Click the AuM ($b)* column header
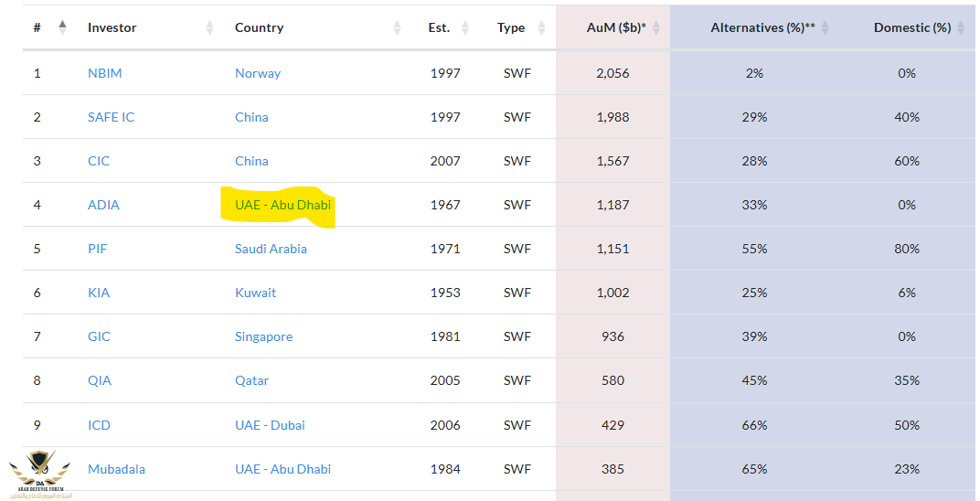The image size is (980, 501). tap(615, 27)
